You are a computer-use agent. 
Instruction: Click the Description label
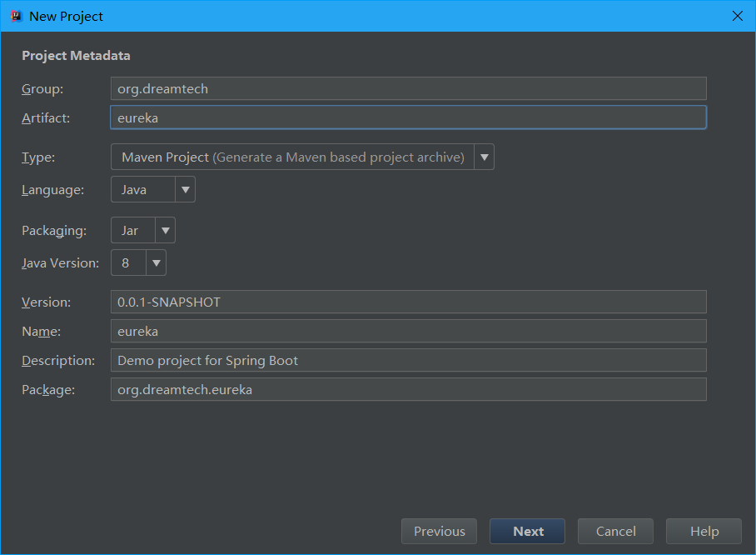58,361
